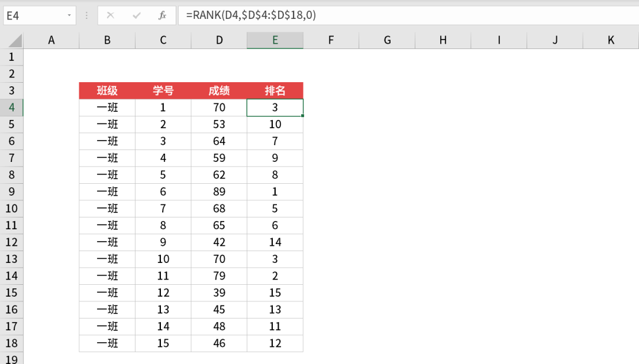Viewport: 639px width, 364px height.
Task: Select row 18 header
Action: (11, 343)
